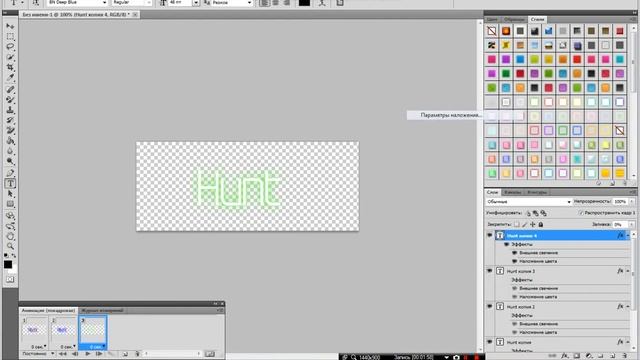
Task: Select animation frame 1 thumbnail
Action: tap(34, 330)
